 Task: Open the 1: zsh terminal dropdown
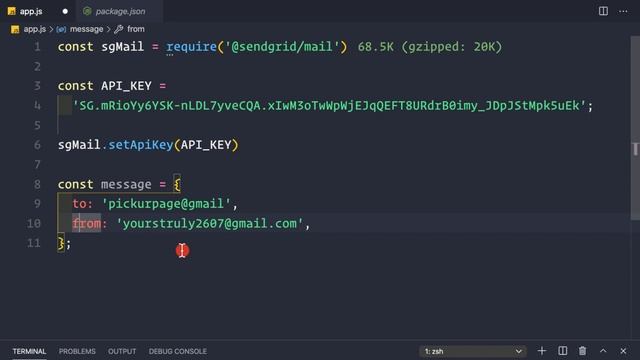click(473, 351)
